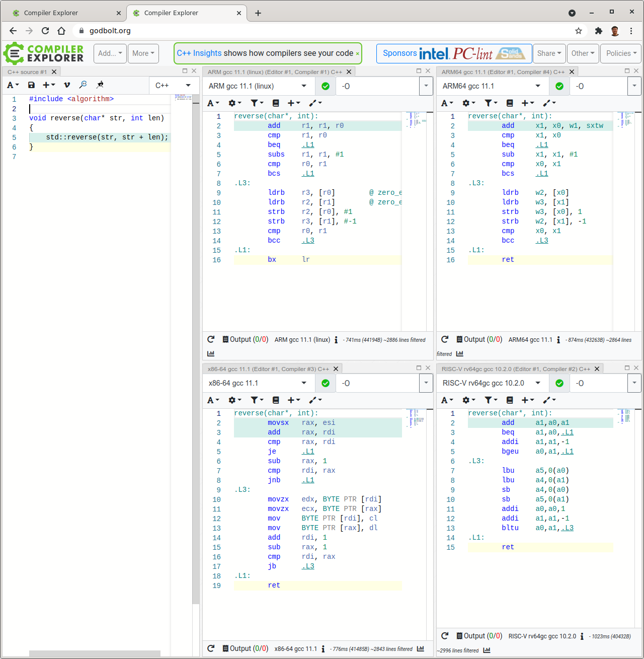This screenshot has width=644, height=659.
Task: Open tools wrench menu in ARM64 gcc pane
Action: tap(549, 103)
